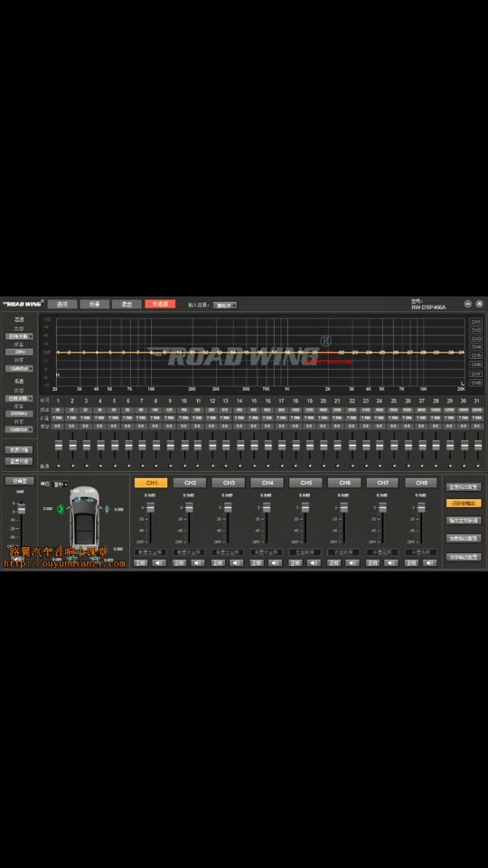This screenshot has width=488, height=868.
Task: Click the EQ band 5 gain slider
Action: click(115, 448)
